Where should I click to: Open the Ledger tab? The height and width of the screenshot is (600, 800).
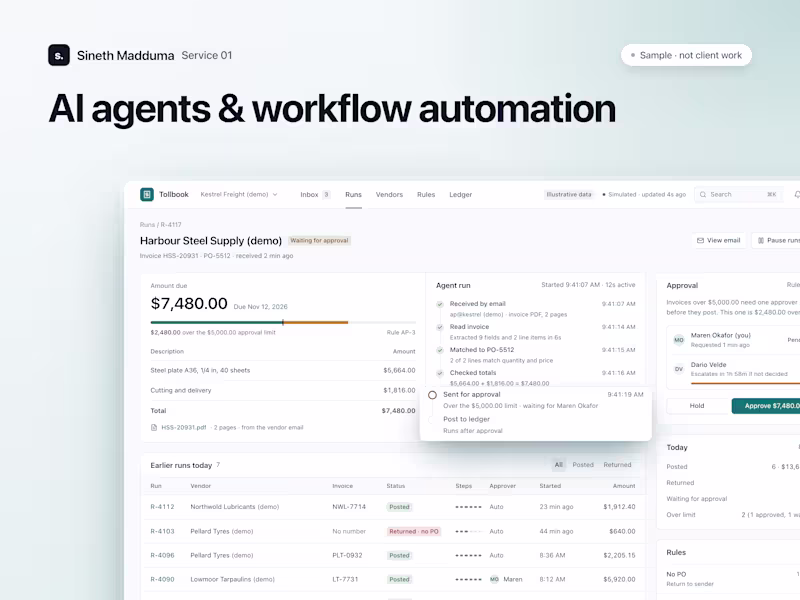tap(460, 194)
